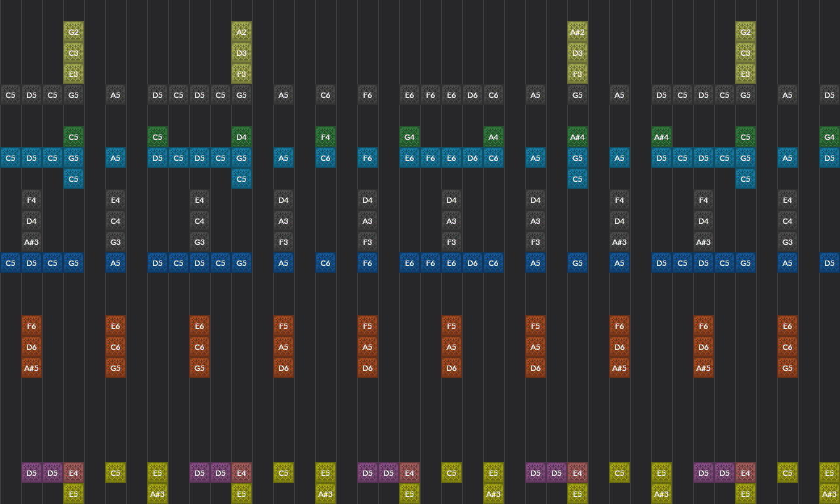The image size is (840, 504).
Task: Select the dark blue D6 note block
Action: pos(472,263)
